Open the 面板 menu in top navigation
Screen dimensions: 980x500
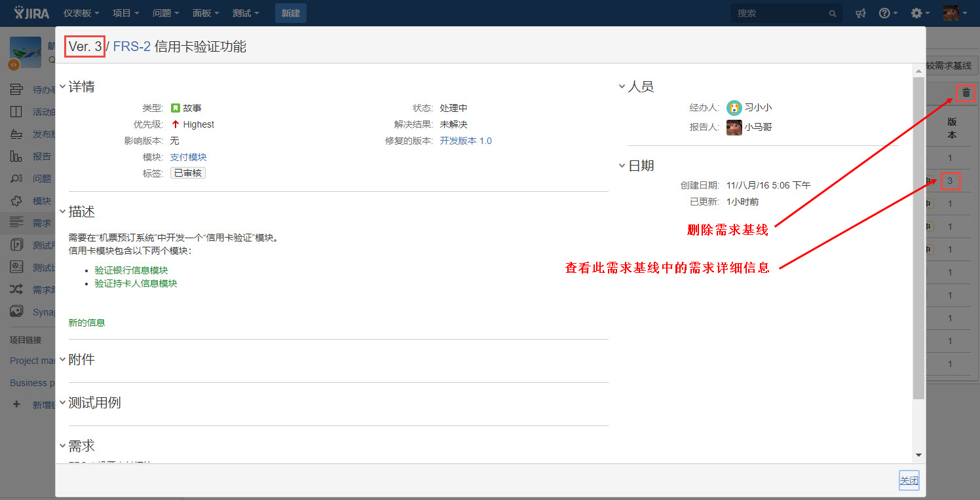point(206,13)
